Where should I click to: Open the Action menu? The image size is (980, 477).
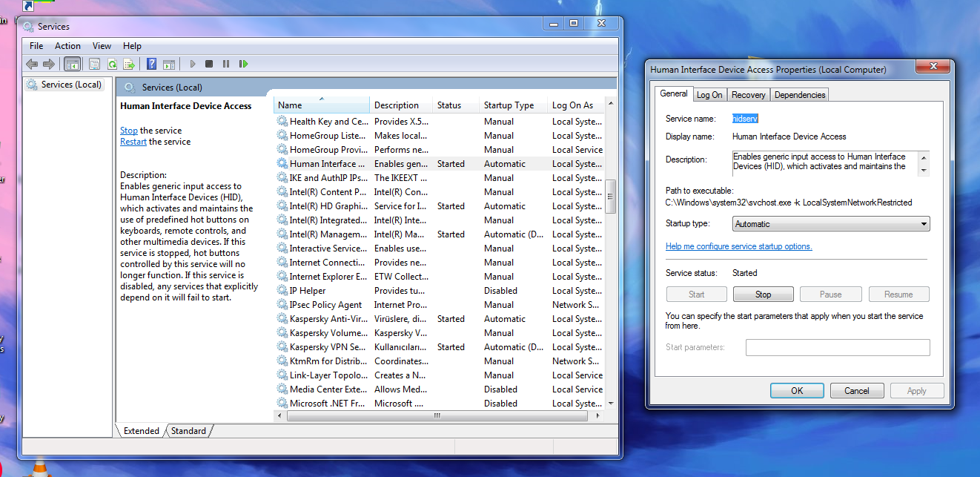tap(67, 46)
